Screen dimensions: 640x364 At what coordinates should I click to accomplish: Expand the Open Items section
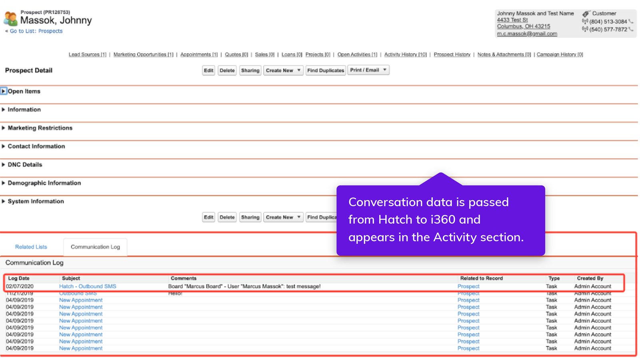click(4, 91)
